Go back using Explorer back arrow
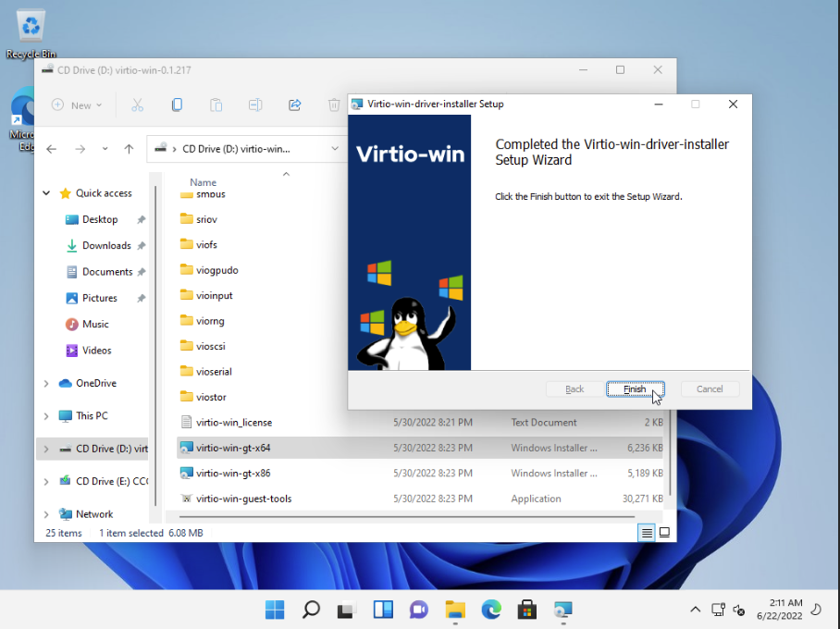The height and width of the screenshot is (629, 840). [52, 149]
